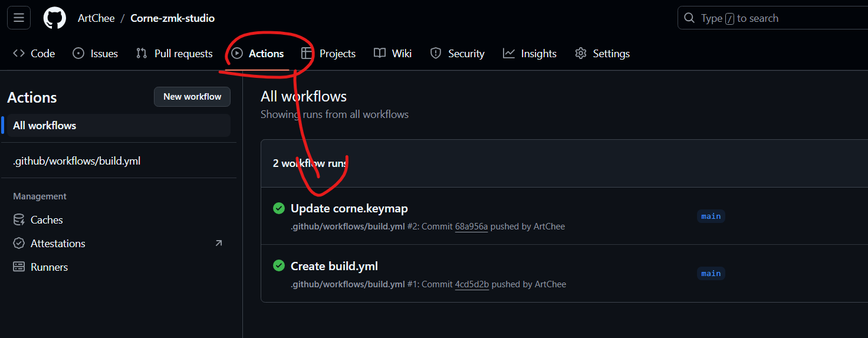
Task: Select All workflows in the sidebar
Action: click(119, 126)
